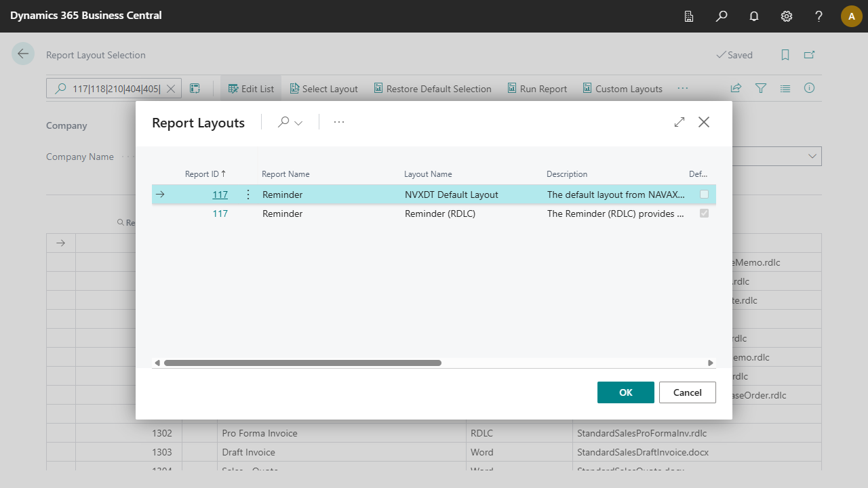The height and width of the screenshot is (488, 868).
Task: Open Report ID 117 link in the first row
Action: coord(220,195)
